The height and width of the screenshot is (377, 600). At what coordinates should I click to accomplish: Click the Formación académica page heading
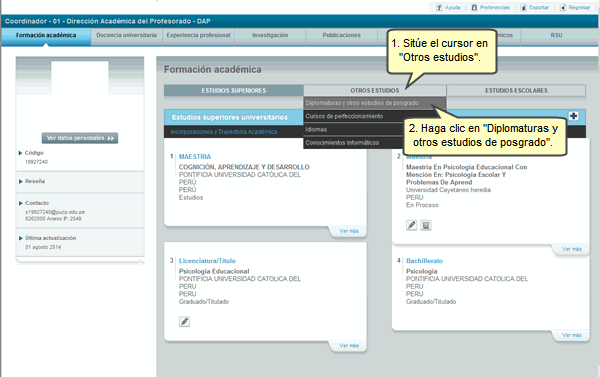tap(213, 69)
